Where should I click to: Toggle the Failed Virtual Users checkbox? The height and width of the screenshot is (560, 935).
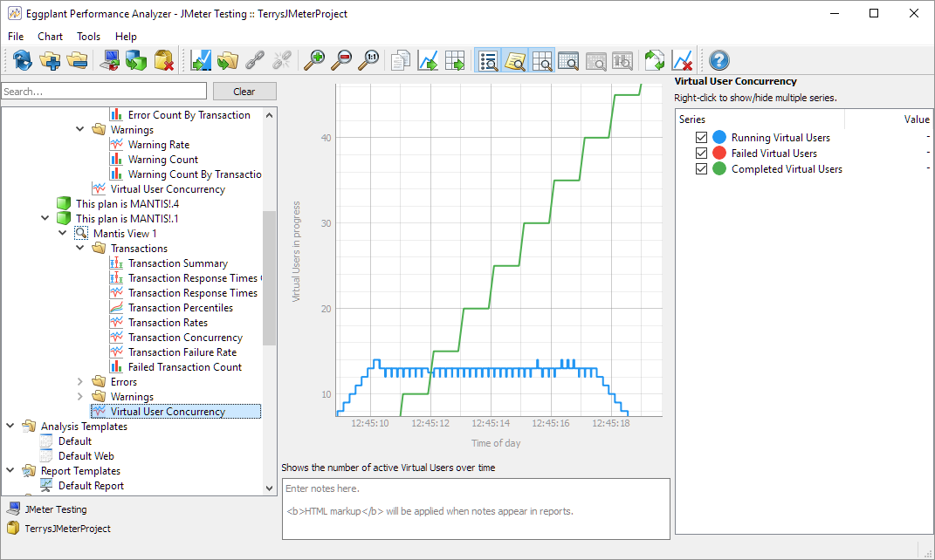(701, 154)
